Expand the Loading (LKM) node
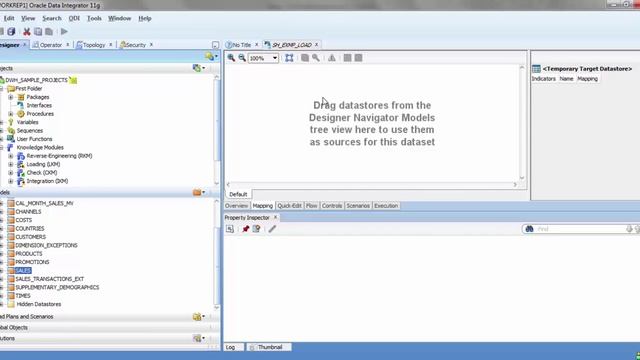Image resolution: width=640 pixels, height=360 pixels. 11,164
